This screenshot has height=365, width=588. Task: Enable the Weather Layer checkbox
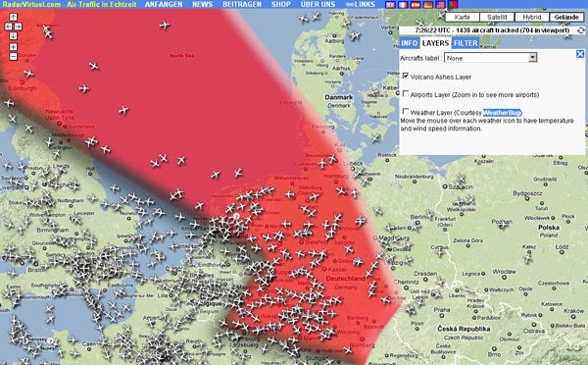point(406,112)
